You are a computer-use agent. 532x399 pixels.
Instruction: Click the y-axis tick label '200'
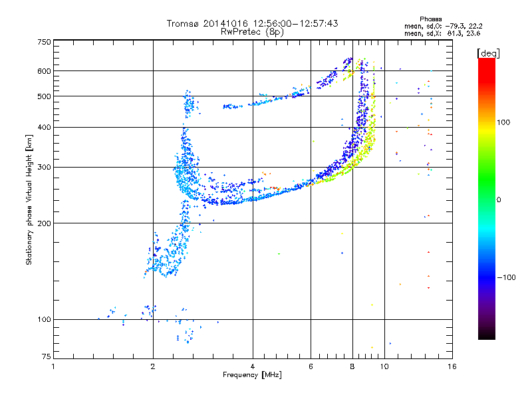pyautogui.click(x=44, y=223)
